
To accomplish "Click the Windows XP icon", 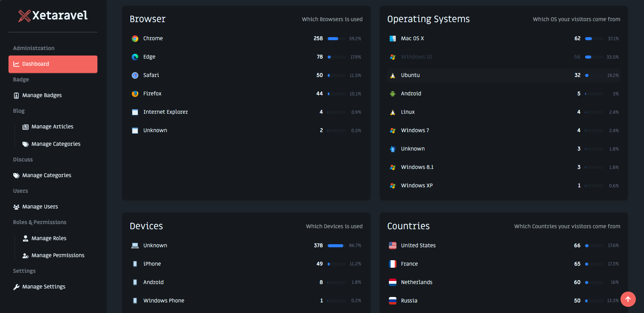I will pos(392,185).
